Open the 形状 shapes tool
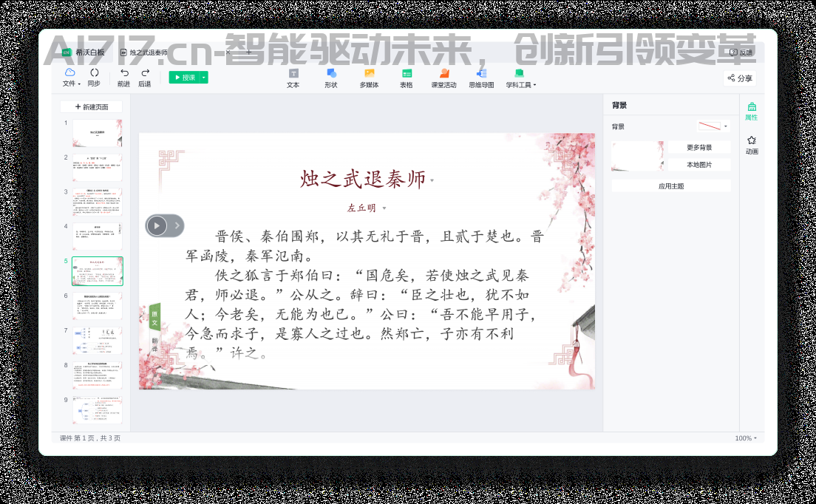Viewport: 816px width, 504px height. [x=331, y=78]
